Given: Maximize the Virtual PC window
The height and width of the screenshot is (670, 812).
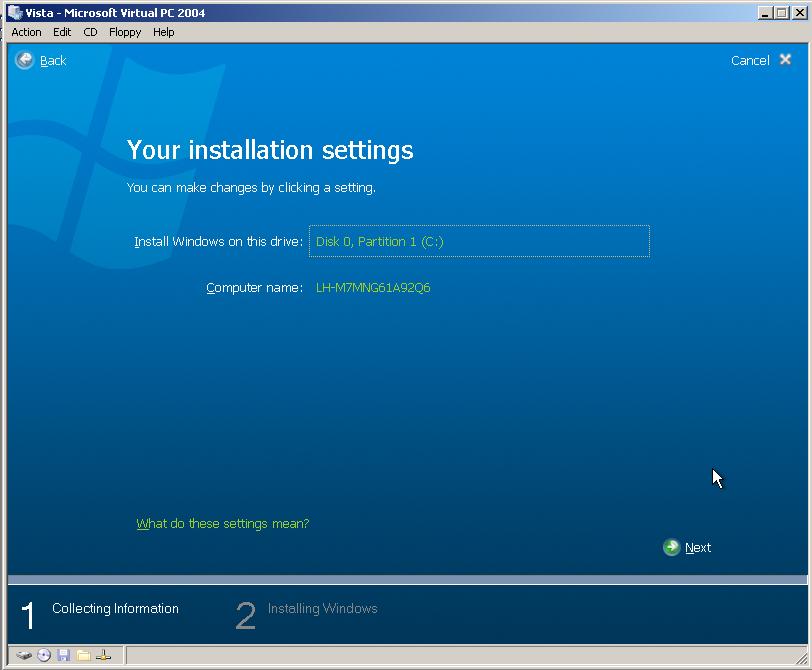Looking at the screenshot, I should pyautogui.click(x=781, y=13).
